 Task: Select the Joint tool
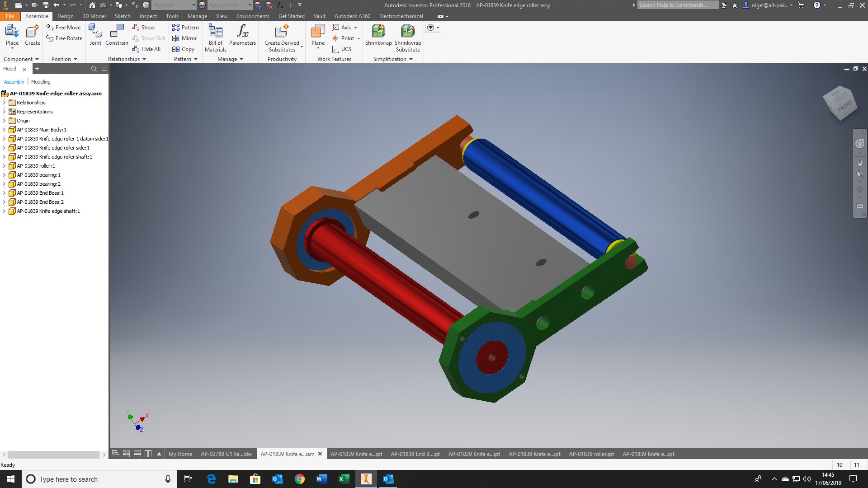[x=95, y=32]
